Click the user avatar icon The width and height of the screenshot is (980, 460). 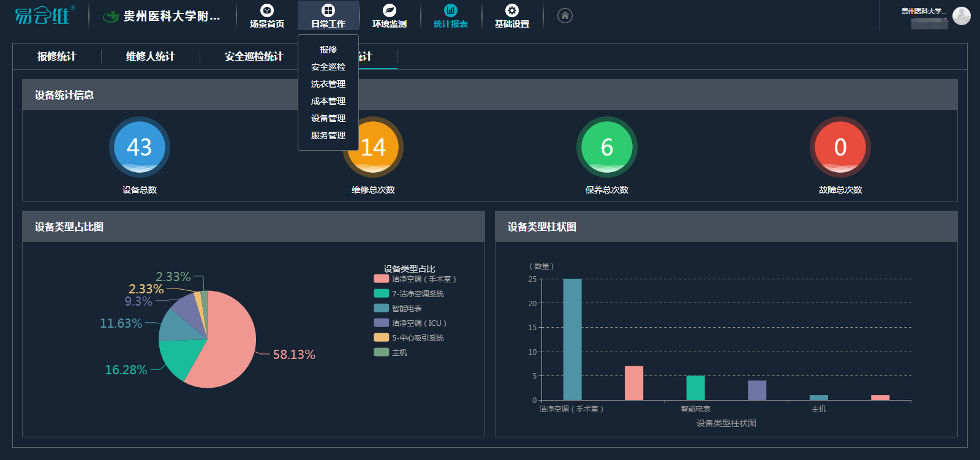[x=961, y=16]
